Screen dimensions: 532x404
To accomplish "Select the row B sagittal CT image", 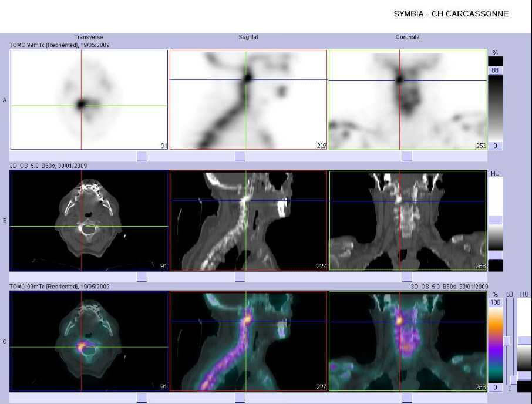I will click(248, 220).
